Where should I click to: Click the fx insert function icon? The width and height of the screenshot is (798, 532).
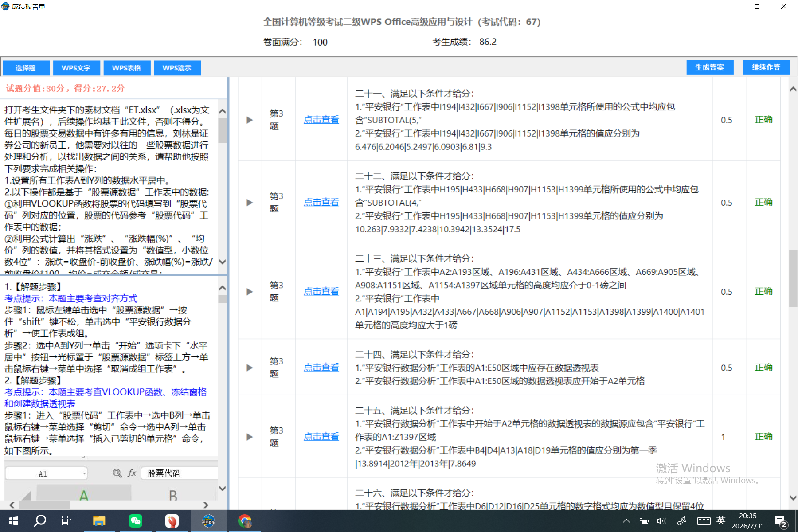[x=132, y=473]
